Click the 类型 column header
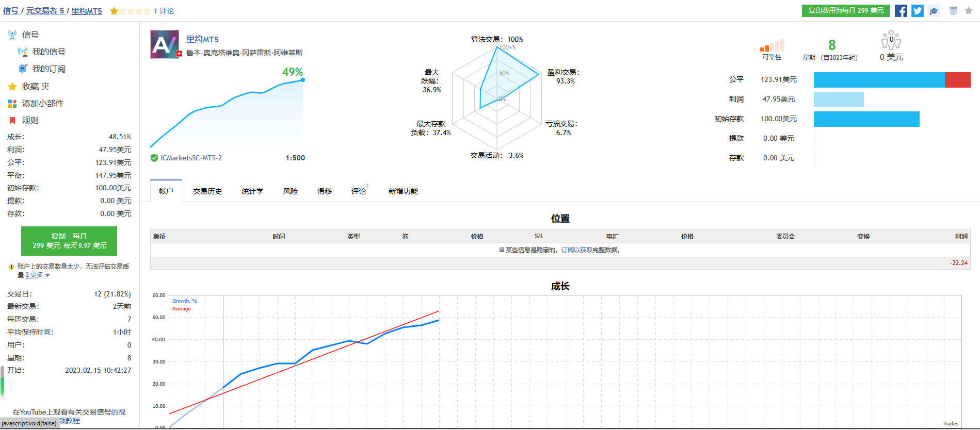Viewport: 980px width, 430px height. click(x=354, y=237)
